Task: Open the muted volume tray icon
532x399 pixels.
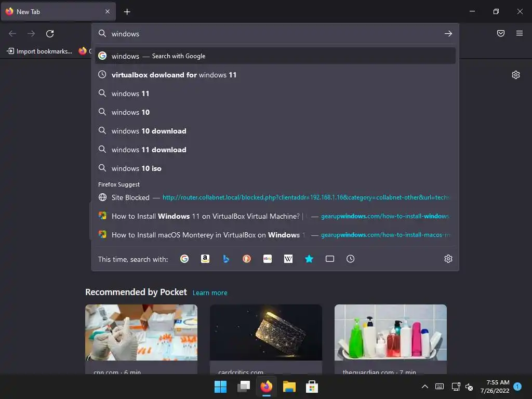Action: click(469, 387)
